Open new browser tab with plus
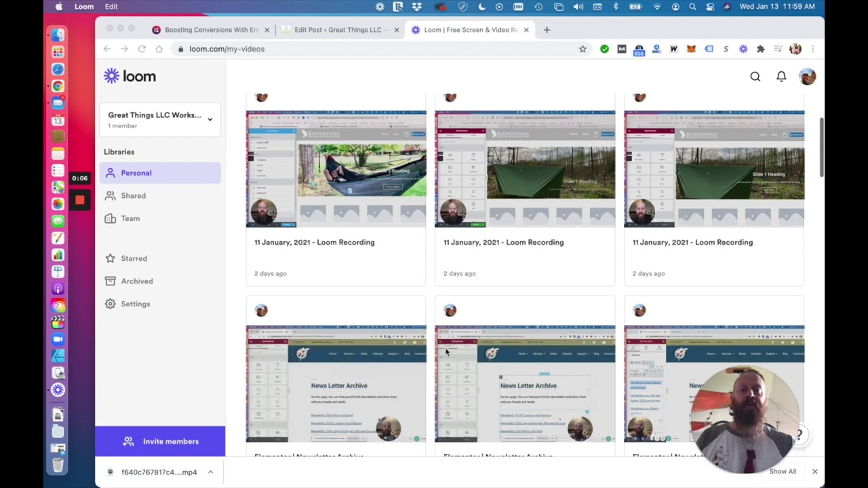868x488 pixels. 547,30
